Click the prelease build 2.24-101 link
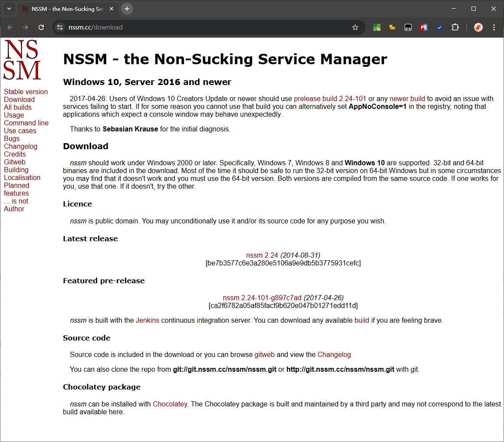The image size is (504, 442). tap(330, 98)
